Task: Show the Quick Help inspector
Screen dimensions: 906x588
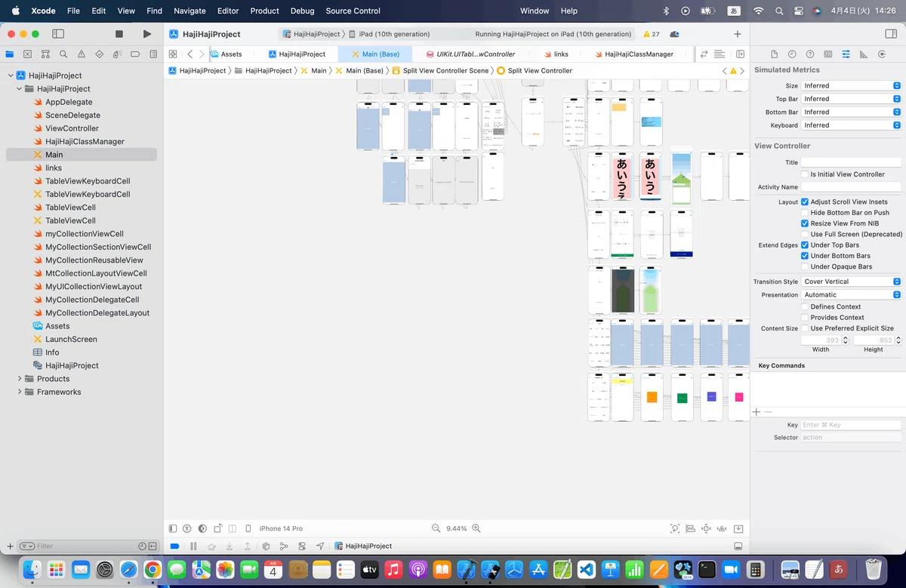Action: click(810, 54)
